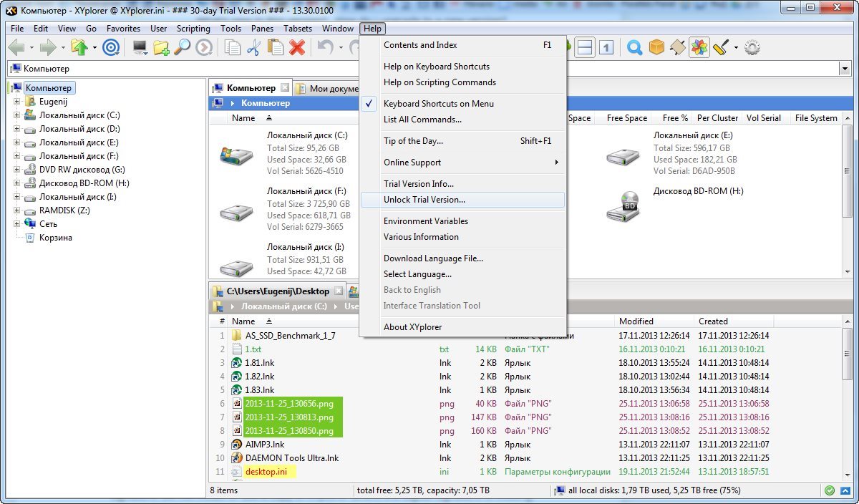Viewport: 859px width, 504px height.
Task: Expand Локальный диск (C:) in tree
Action: pyautogui.click(x=16, y=115)
